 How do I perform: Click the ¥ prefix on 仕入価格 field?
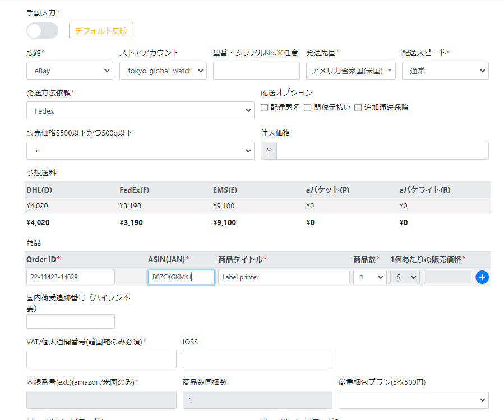(269, 151)
